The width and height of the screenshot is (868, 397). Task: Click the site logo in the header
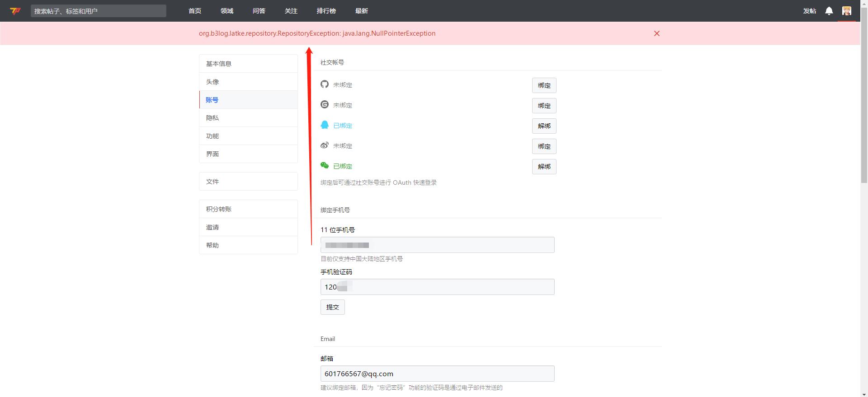pos(15,11)
